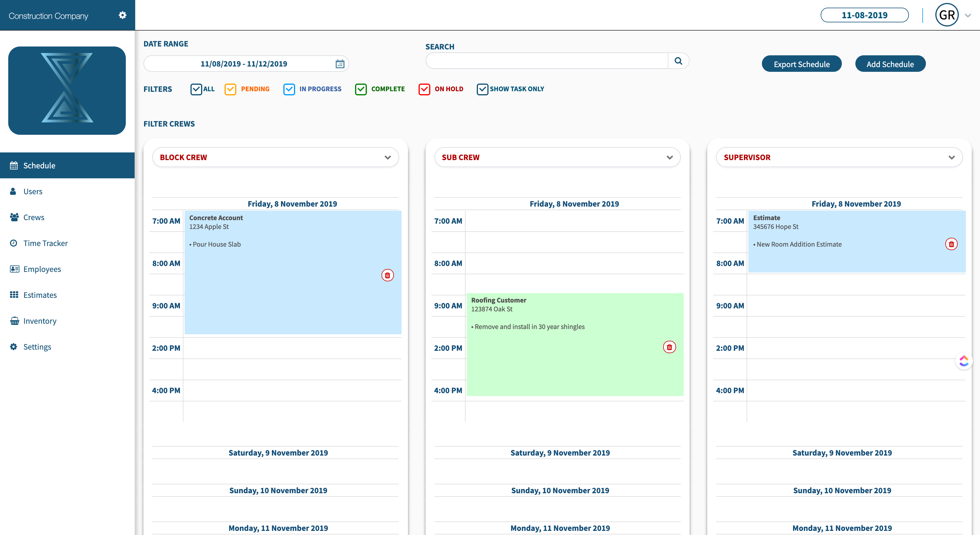
Task: Toggle the On Hold filter checkbox
Action: pos(424,89)
